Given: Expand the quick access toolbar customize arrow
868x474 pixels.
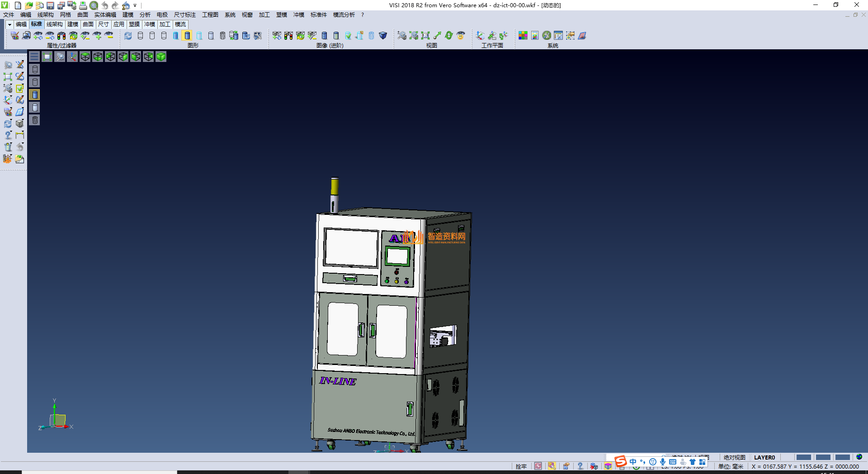Looking at the screenshot, I should pos(135,5).
